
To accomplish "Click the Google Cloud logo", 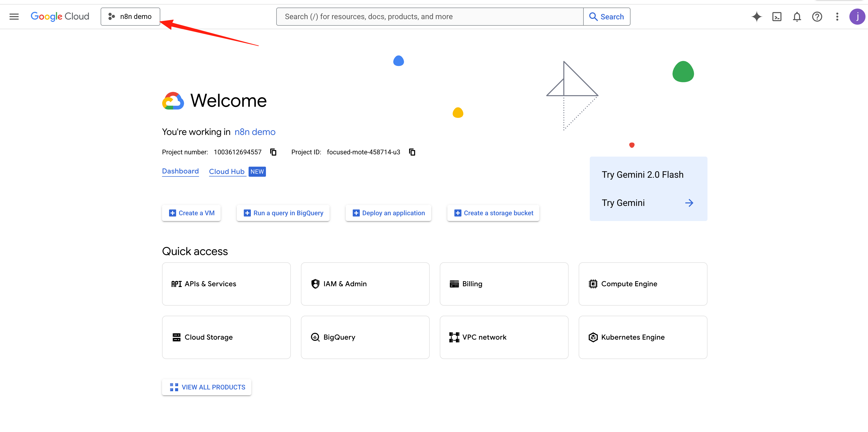I will coord(60,17).
